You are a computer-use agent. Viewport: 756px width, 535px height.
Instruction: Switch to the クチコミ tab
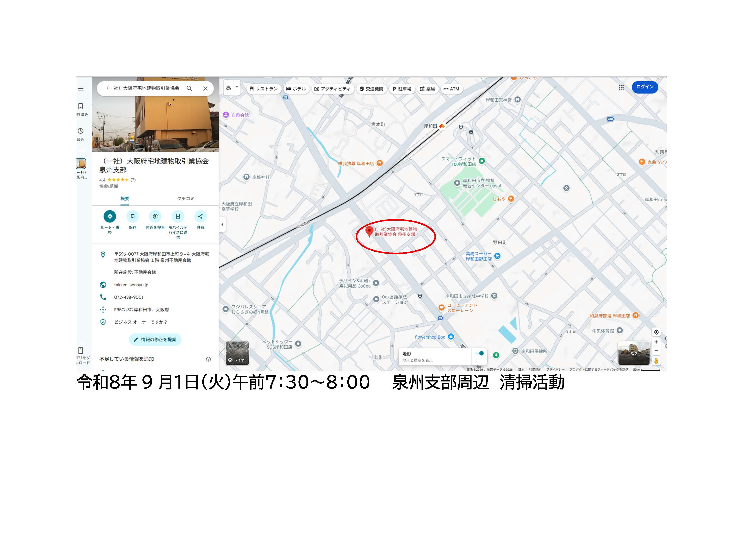pos(185,199)
